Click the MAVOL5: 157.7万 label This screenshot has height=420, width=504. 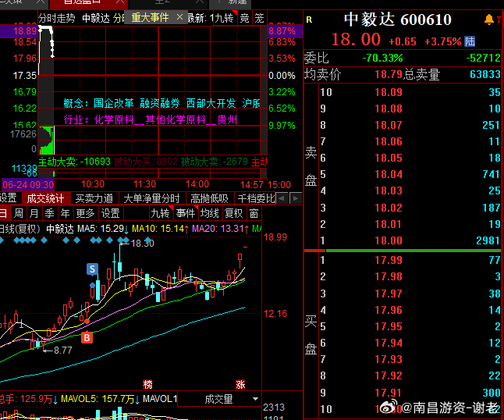tap(98, 399)
